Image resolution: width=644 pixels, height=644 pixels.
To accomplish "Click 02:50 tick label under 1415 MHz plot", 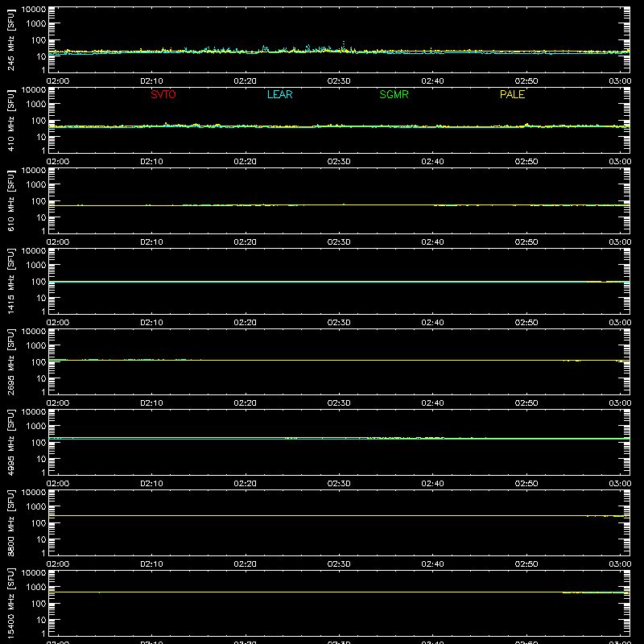I will [526, 323].
